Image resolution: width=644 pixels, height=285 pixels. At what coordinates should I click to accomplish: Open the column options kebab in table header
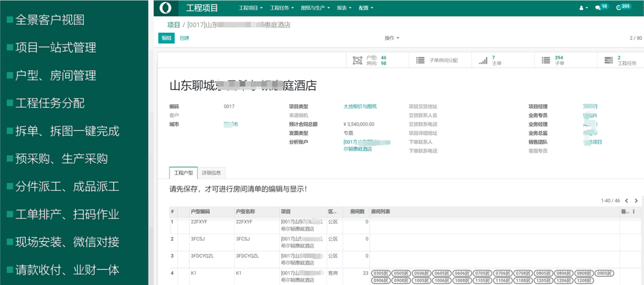coord(633,211)
